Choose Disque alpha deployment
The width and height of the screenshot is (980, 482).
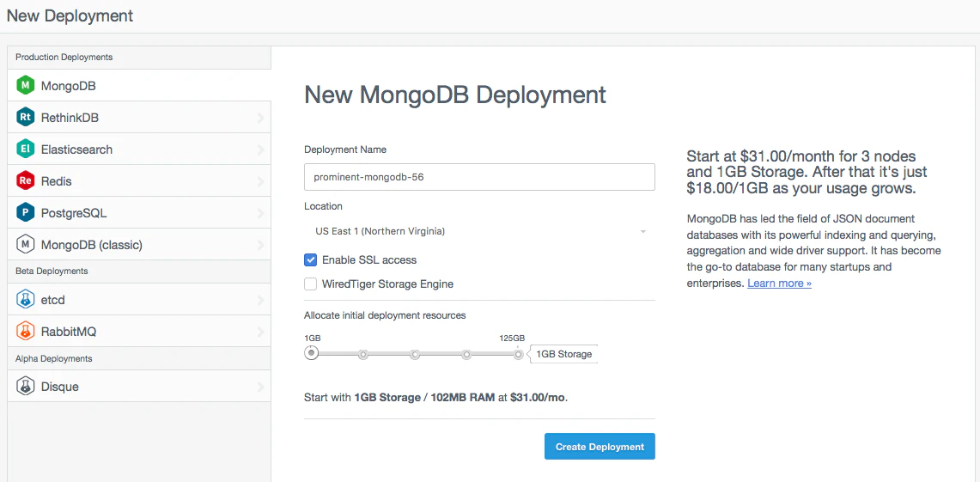tap(139, 387)
